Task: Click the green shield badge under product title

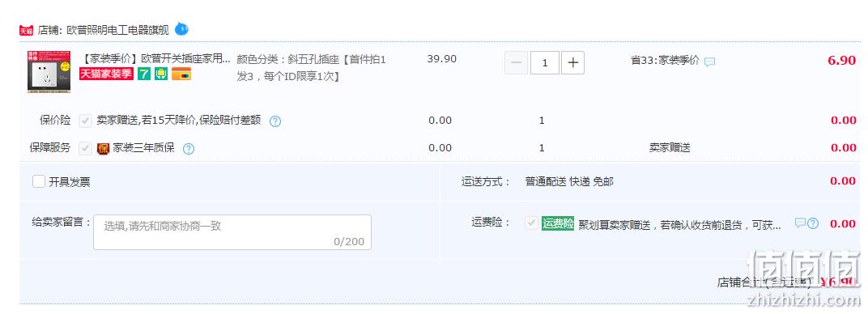Action: pyautogui.click(x=161, y=74)
